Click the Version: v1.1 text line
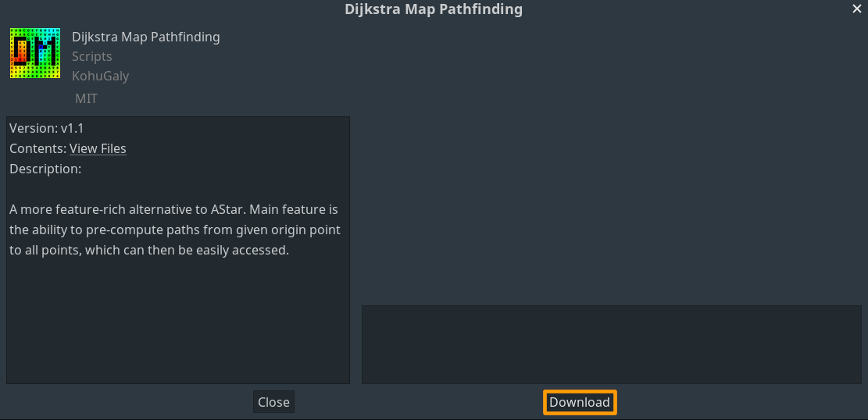868x420 pixels. tap(47, 128)
